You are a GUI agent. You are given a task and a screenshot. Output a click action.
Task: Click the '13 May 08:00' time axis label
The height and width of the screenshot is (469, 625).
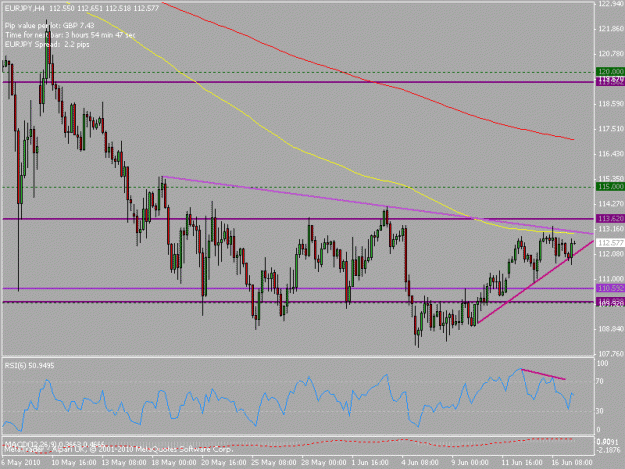pos(124,463)
